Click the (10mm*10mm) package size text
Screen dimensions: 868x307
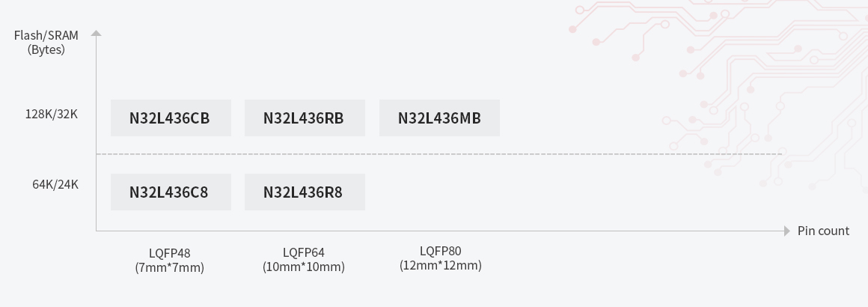pyautogui.click(x=304, y=267)
